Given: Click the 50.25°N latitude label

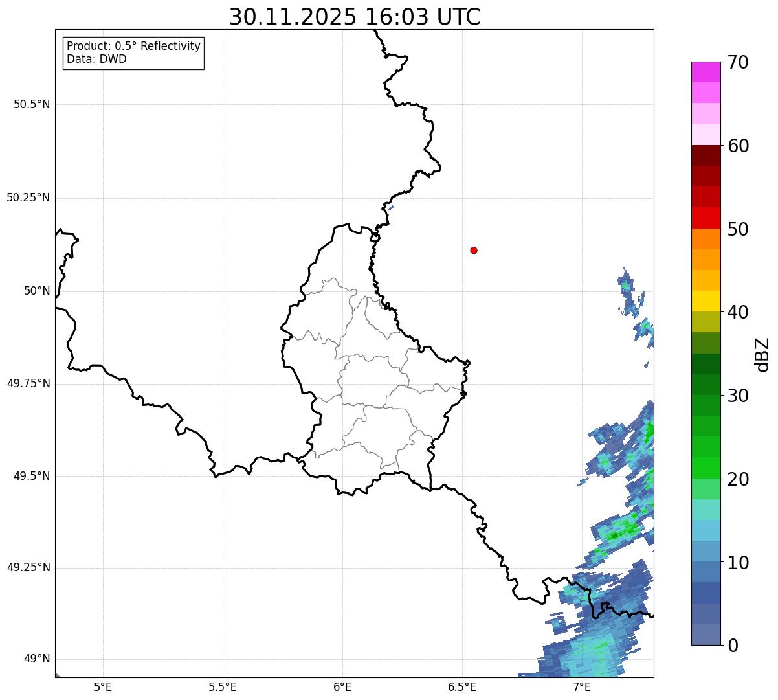Looking at the screenshot, I should click(28, 198).
